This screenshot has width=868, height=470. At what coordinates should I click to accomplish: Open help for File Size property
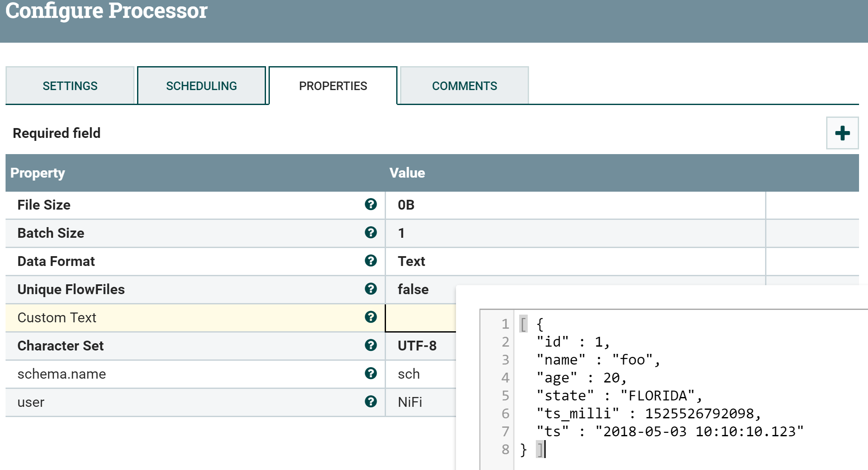click(371, 205)
